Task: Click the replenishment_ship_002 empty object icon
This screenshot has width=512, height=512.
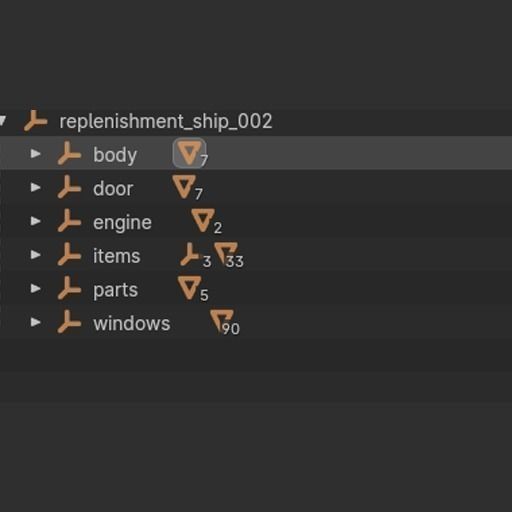Action: (x=36, y=121)
